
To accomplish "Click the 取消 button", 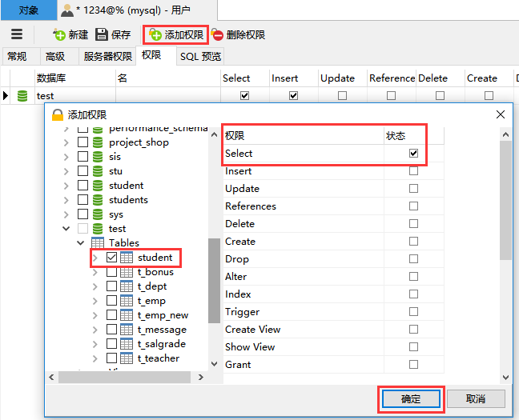I will [x=476, y=399].
